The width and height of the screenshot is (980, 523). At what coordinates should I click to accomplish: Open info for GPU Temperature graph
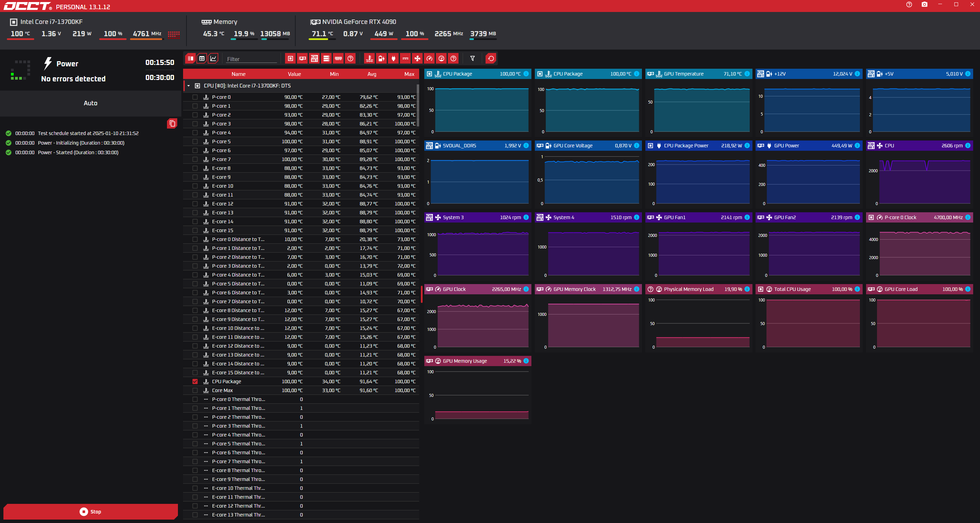pos(747,74)
